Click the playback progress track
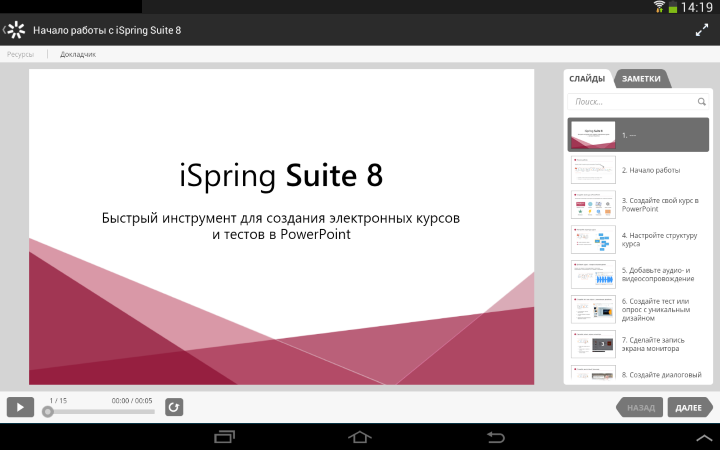Image resolution: width=720 pixels, height=450 pixels. [x=101, y=411]
